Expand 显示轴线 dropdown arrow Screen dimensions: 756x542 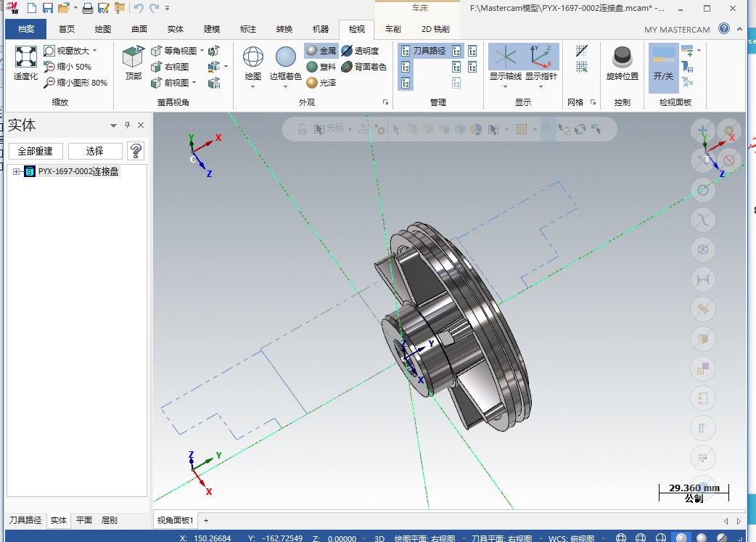[x=505, y=87]
